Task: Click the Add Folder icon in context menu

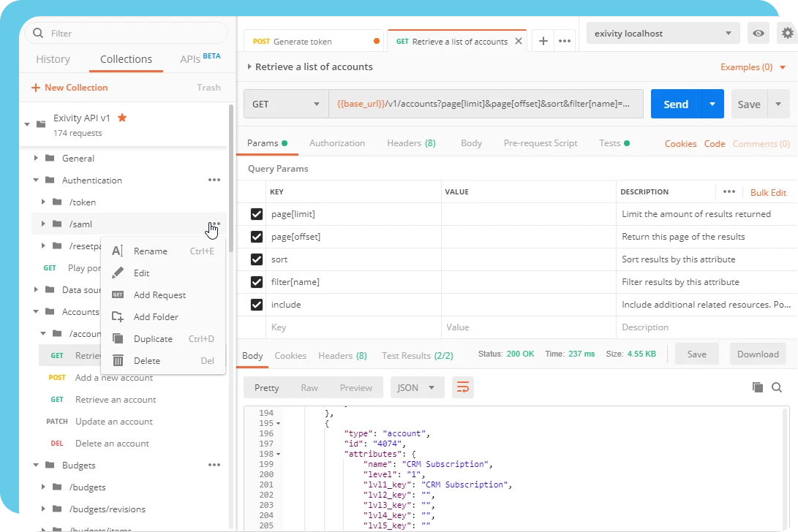Action: [118, 316]
